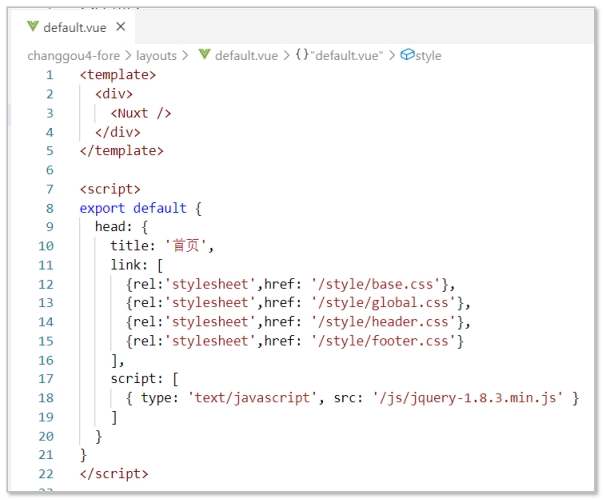
Task: Open default.vue breadcrumb file entry
Action: click(x=247, y=56)
